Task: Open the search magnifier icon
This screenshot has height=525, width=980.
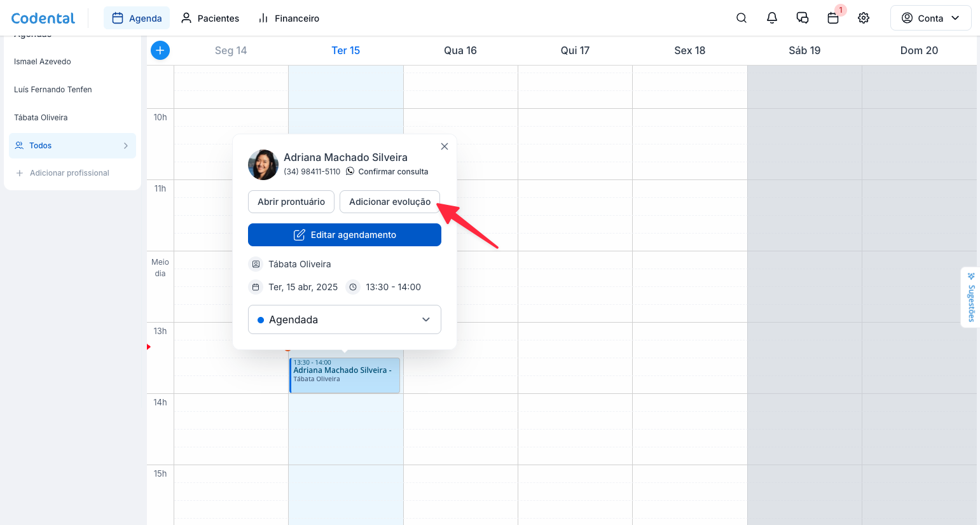Action: (742, 18)
